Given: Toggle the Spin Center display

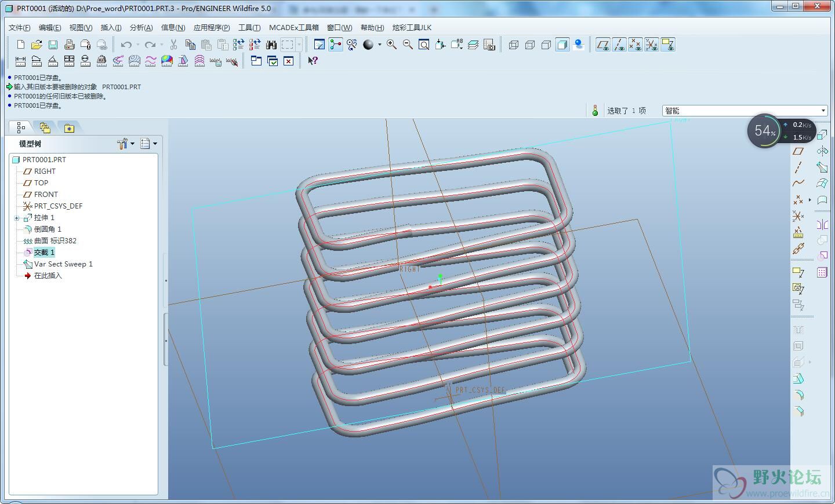Looking at the screenshot, I should click(336, 45).
